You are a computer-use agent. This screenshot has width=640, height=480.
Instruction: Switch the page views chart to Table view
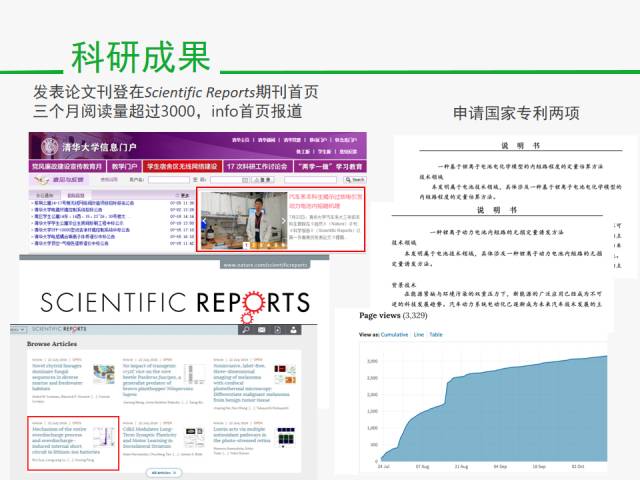pos(436,334)
